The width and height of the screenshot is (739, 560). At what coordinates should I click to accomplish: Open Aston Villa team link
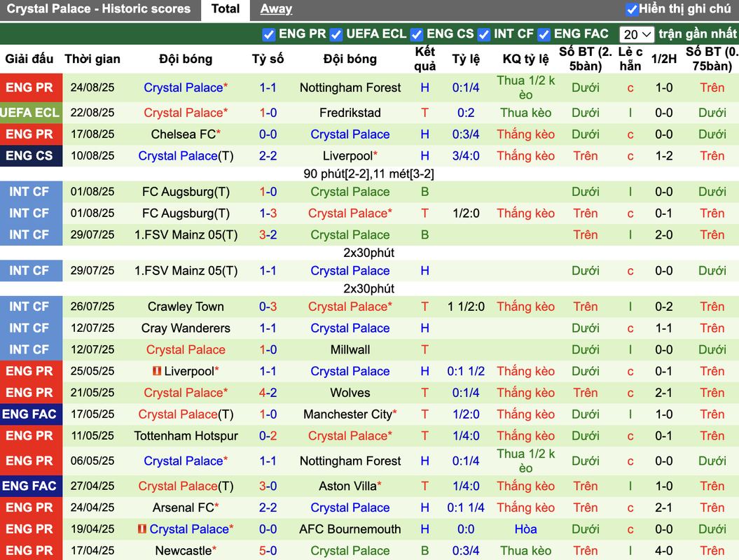click(x=348, y=486)
